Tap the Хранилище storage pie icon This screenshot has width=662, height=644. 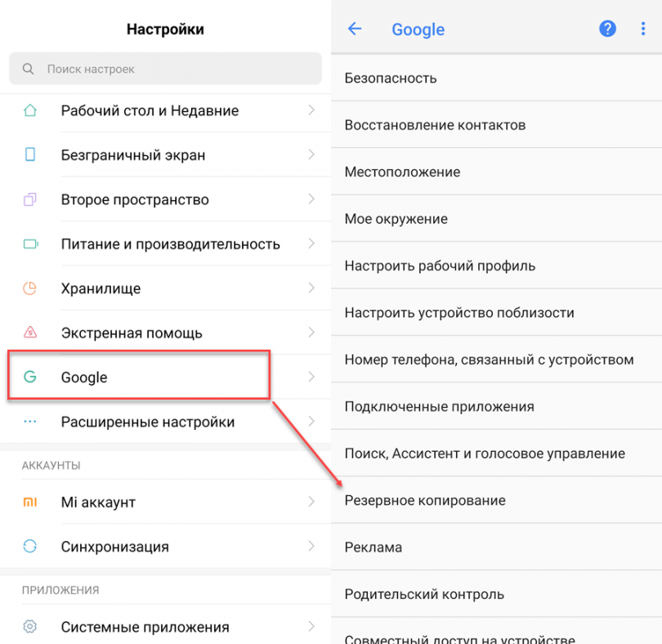pos(30,288)
